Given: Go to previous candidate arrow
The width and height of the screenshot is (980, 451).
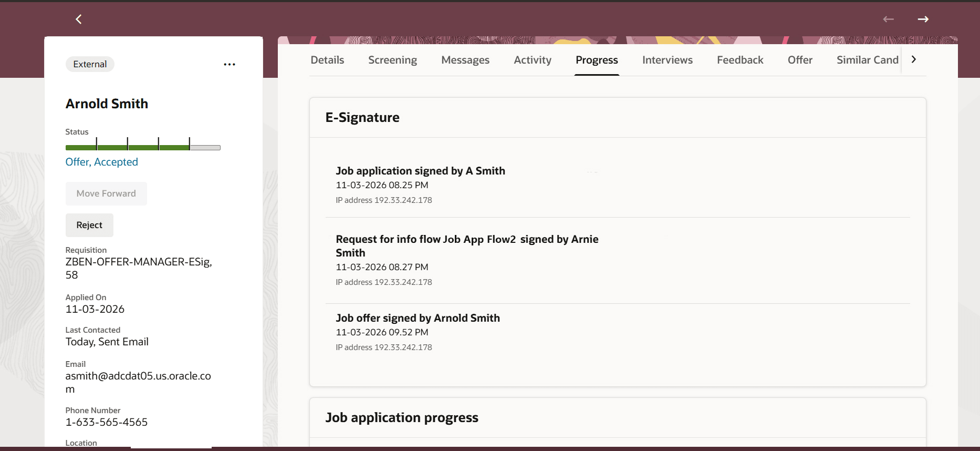Looking at the screenshot, I should pyautogui.click(x=888, y=19).
